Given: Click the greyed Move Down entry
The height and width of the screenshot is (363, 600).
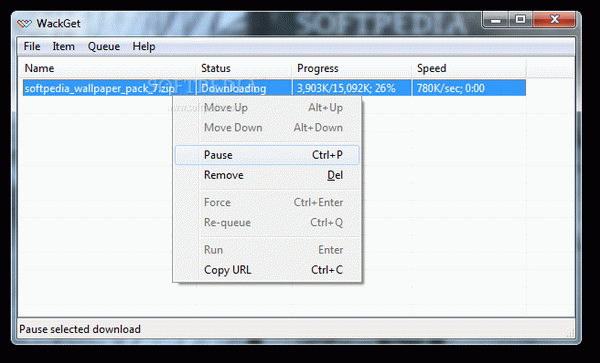Looking at the screenshot, I should click(x=267, y=128).
